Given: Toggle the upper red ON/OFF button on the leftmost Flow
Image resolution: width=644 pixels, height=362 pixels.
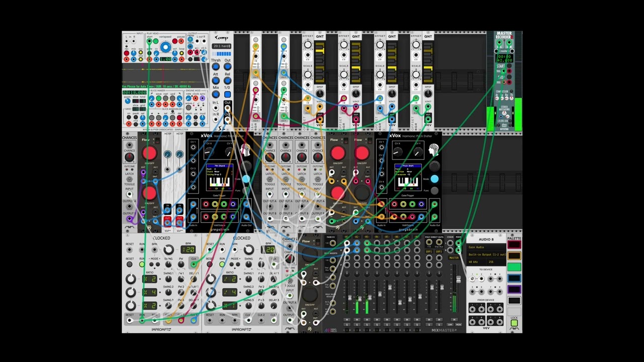Looking at the screenshot, I should pyautogui.click(x=149, y=153).
